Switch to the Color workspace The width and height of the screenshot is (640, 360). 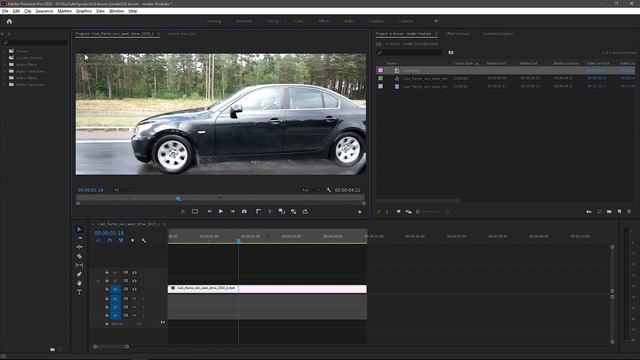click(298, 21)
